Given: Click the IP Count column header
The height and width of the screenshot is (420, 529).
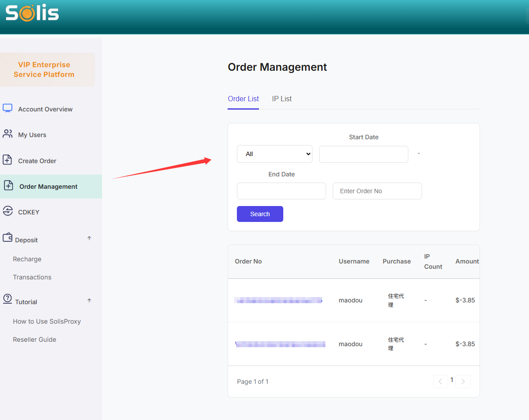Looking at the screenshot, I should pos(433,261).
